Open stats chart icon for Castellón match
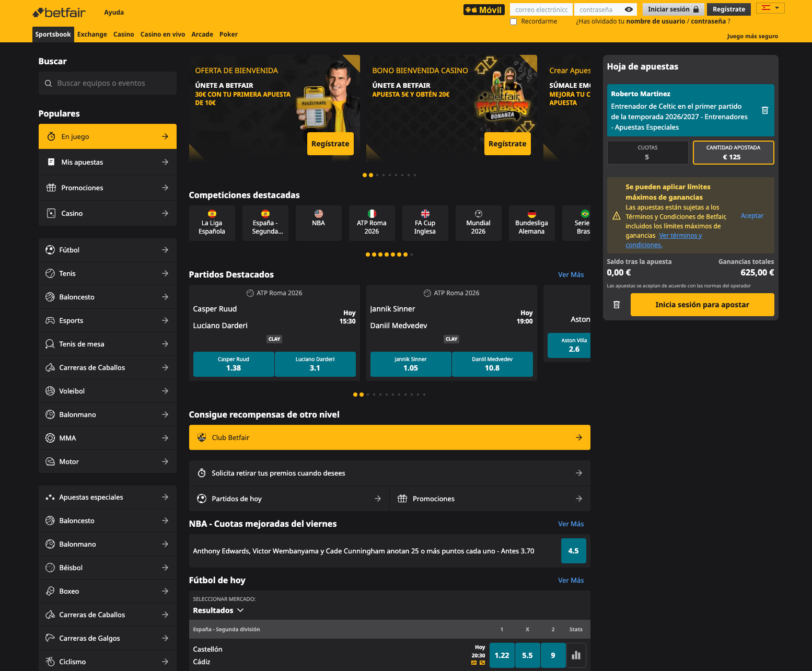The image size is (812, 671). tap(576, 655)
